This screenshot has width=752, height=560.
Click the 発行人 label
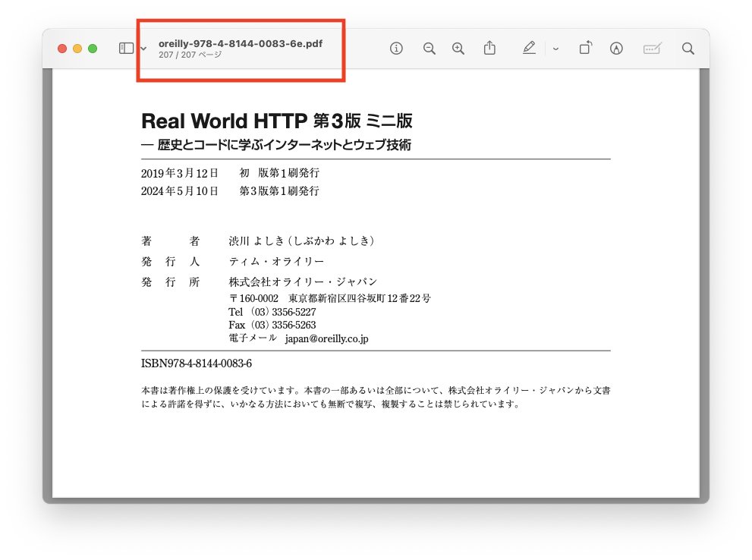click(170, 261)
